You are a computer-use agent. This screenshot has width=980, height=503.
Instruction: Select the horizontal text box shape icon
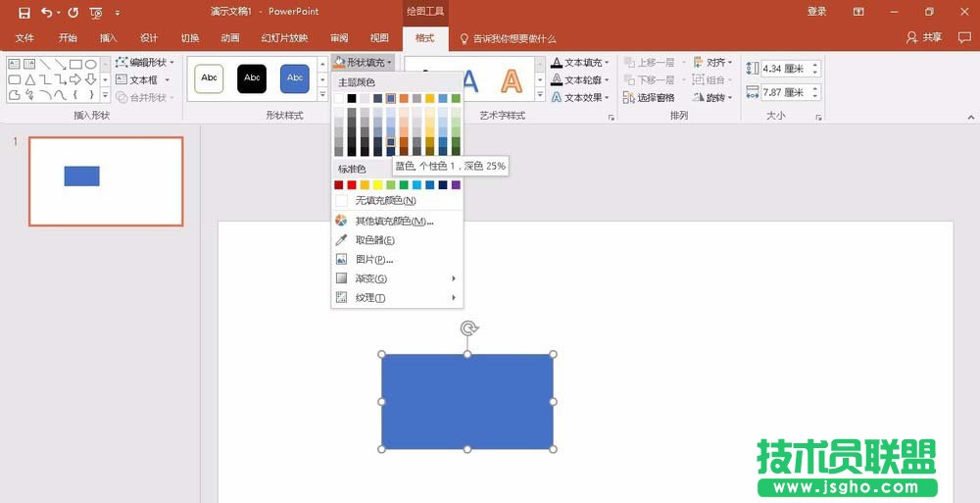[14, 64]
